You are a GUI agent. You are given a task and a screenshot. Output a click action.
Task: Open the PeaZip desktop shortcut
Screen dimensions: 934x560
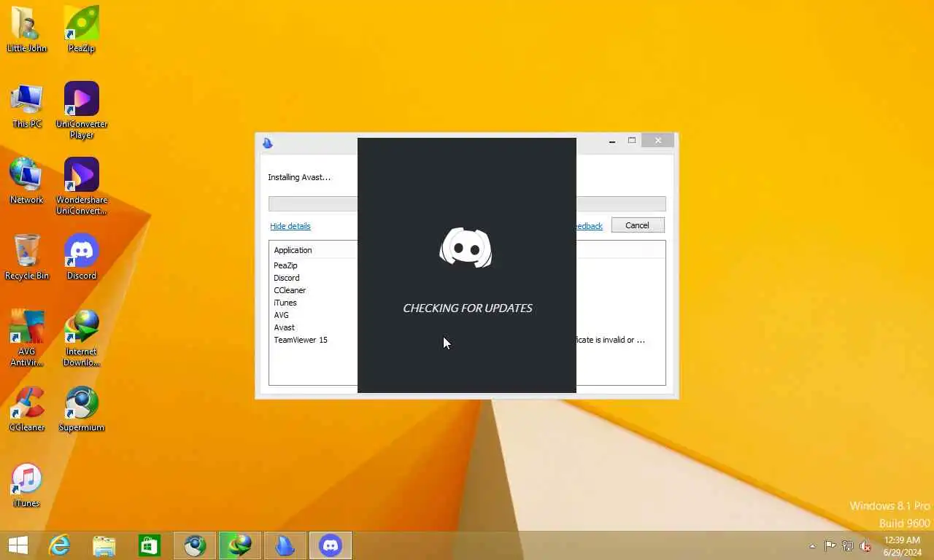(x=82, y=29)
